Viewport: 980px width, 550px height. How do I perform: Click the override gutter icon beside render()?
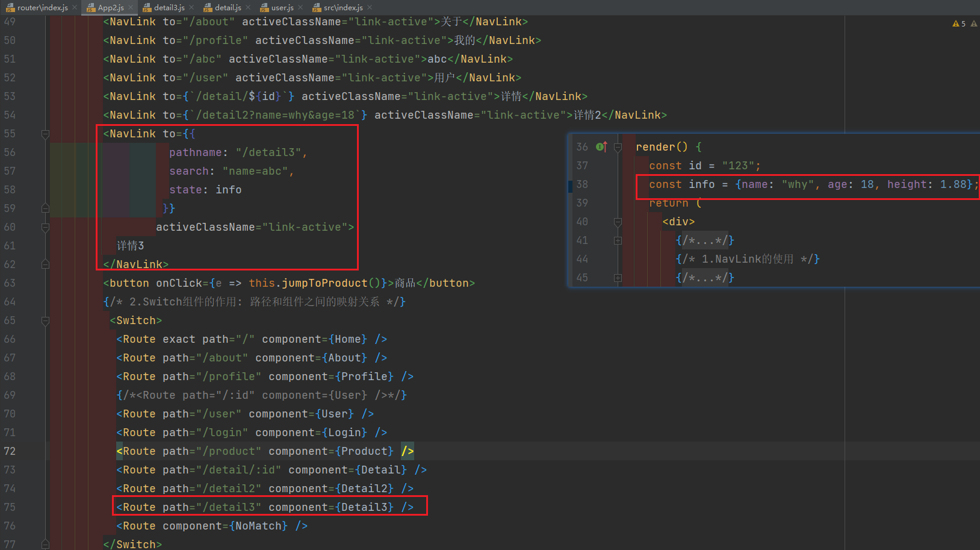[601, 146]
